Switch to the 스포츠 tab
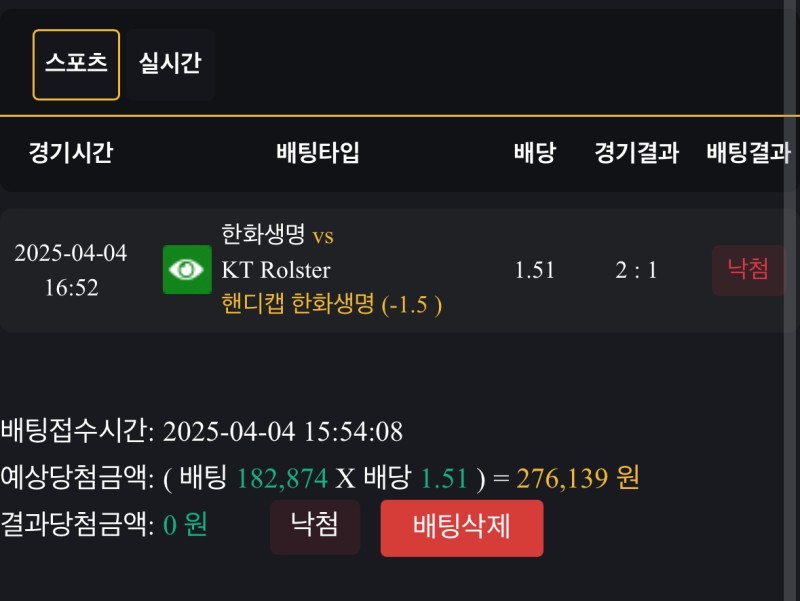 tap(76, 64)
